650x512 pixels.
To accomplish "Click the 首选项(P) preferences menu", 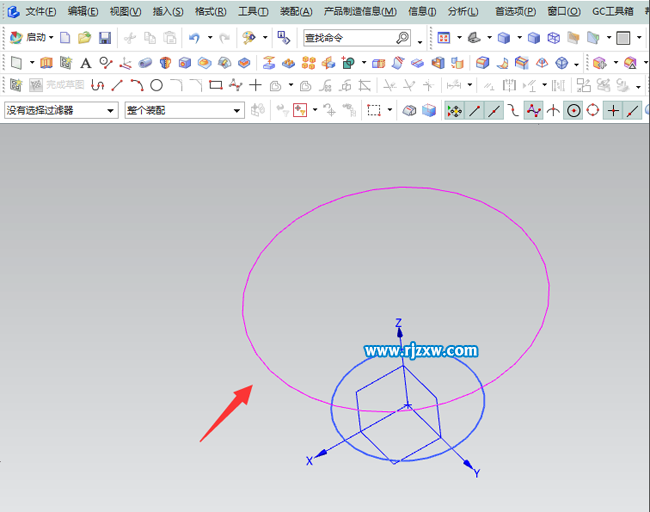I will [x=515, y=11].
